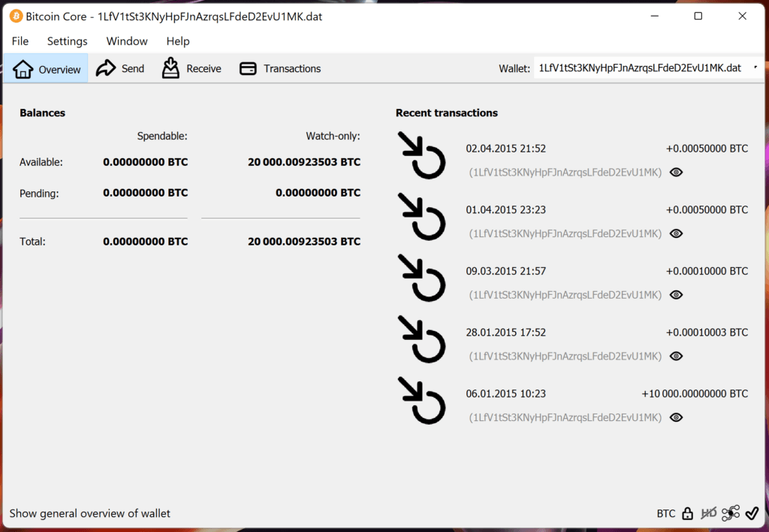
Task: Click the wallet filename field showing 1LfV1tSt3KNyHpFJnAzrqsLFdeD2EvU1MK.dat
Action: click(x=638, y=68)
